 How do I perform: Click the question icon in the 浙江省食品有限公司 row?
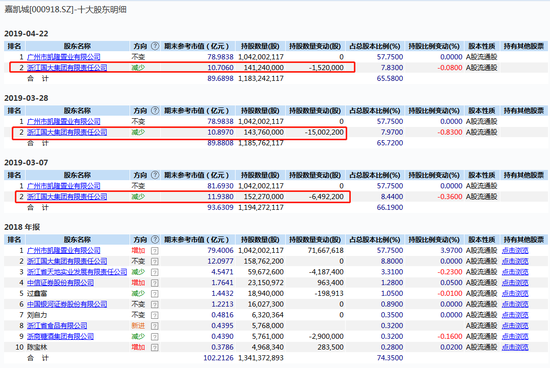[155, 326]
